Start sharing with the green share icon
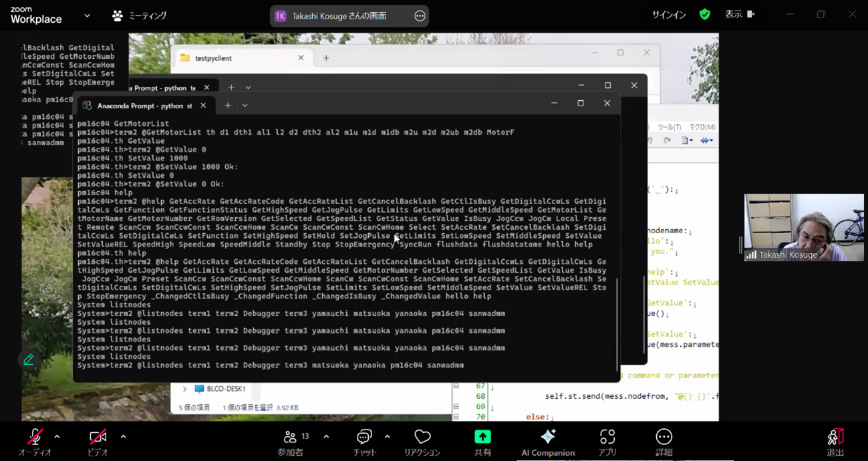 (482, 437)
